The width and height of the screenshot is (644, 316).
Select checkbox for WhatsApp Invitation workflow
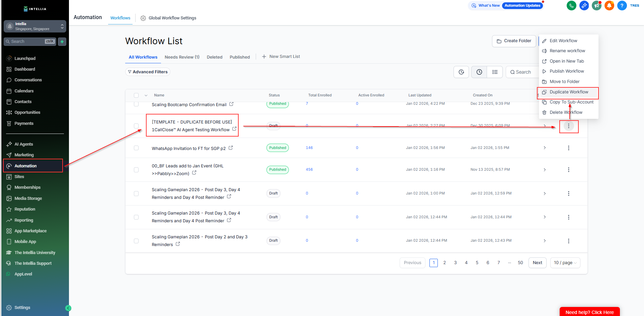136,148
